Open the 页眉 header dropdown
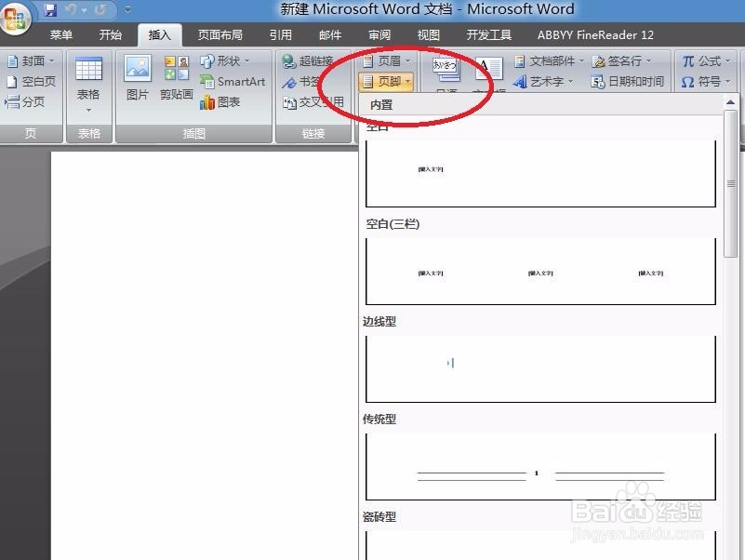Screen dimensions: 745x560 [386, 60]
